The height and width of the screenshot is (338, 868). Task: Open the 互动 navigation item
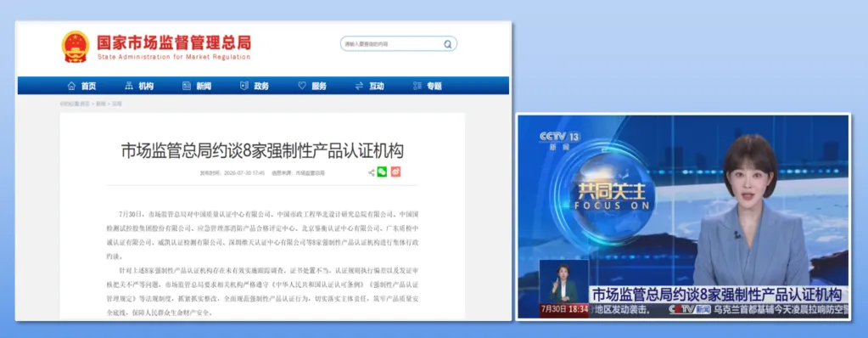[370, 86]
